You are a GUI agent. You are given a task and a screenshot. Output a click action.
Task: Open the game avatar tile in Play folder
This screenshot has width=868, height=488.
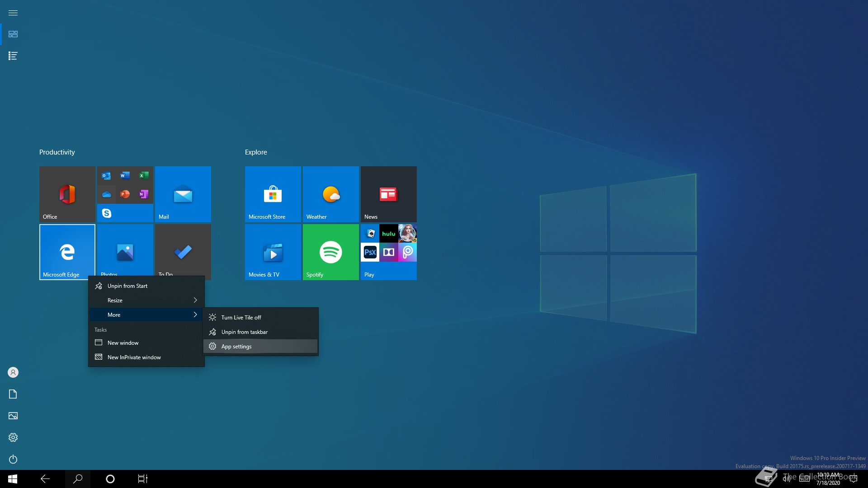[x=408, y=234]
